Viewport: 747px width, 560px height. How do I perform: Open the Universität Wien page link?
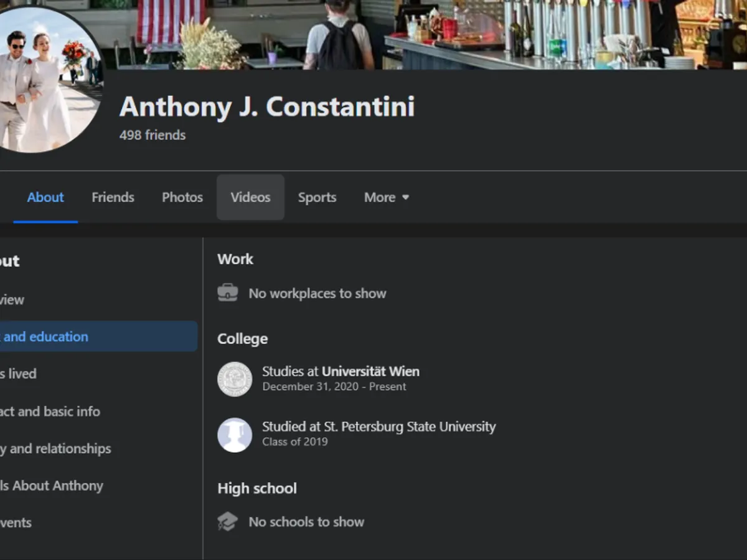pos(370,371)
